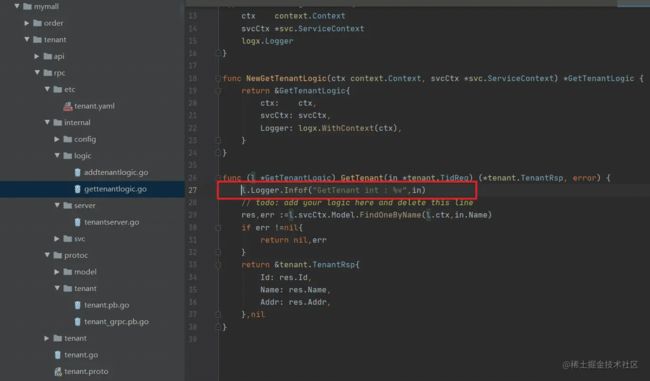The height and width of the screenshot is (381, 650).
Task: Click the todo comment on line 28
Action: click(357, 202)
